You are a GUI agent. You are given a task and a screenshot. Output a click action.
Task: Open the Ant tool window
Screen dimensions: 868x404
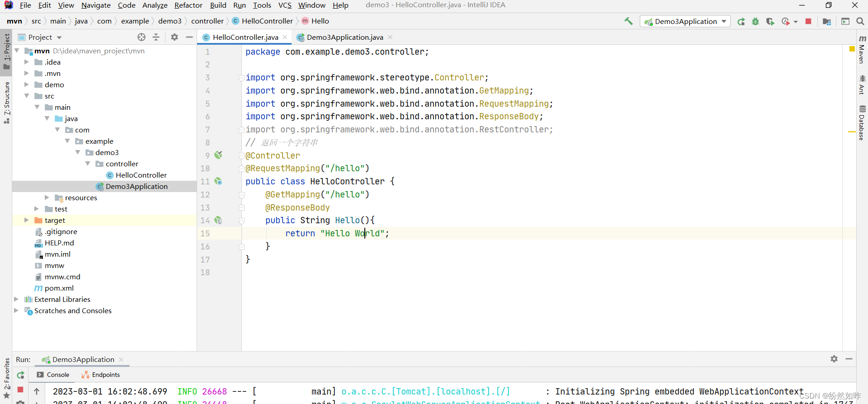point(862,85)
